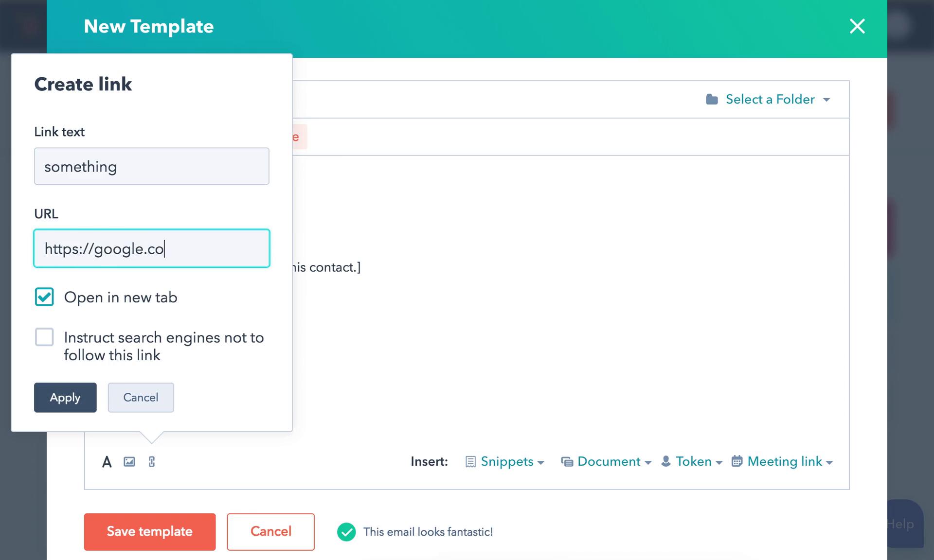Click the 'New Template' title
This screenshot has height=560, width=934.
149,26
